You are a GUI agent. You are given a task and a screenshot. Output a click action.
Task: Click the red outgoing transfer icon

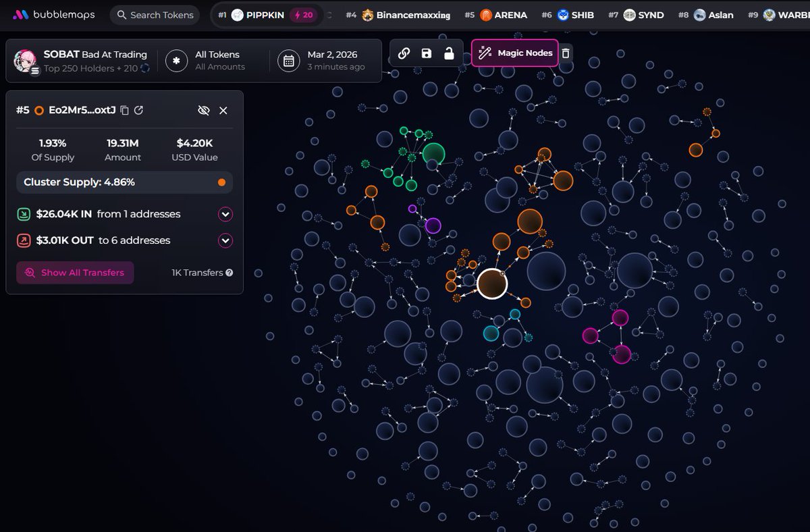click(x=23, y=240)
